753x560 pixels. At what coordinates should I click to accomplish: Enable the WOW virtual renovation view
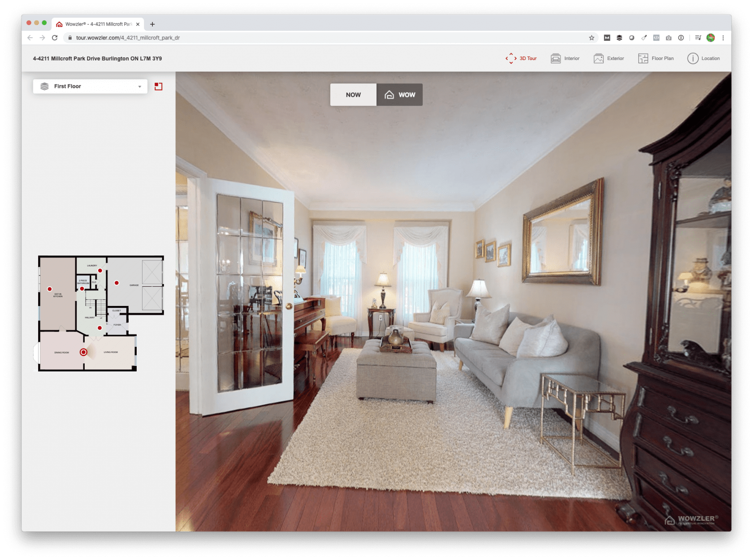[x=399, y=95]
